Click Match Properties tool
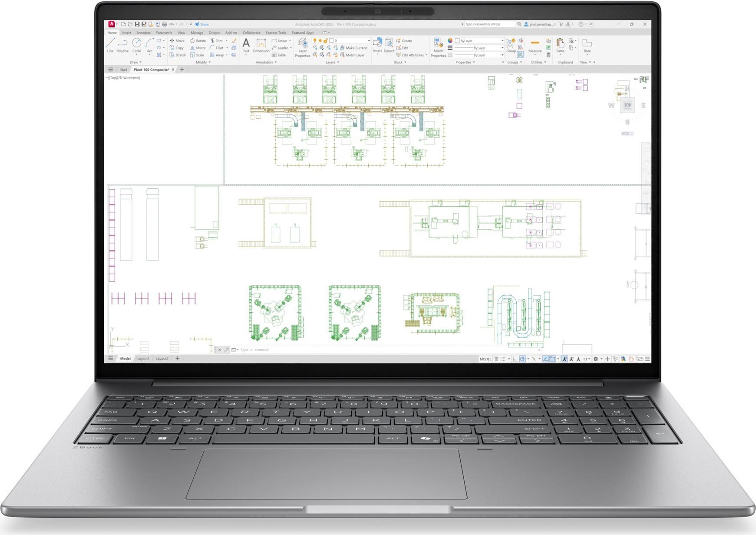The image size is (756, 535). click(438, 47)
